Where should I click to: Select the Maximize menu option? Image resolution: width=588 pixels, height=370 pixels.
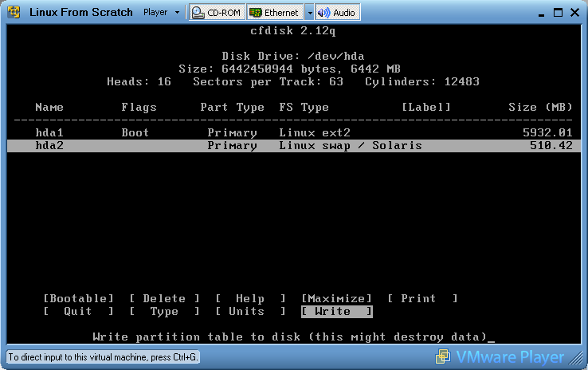(x=337, y=299)
